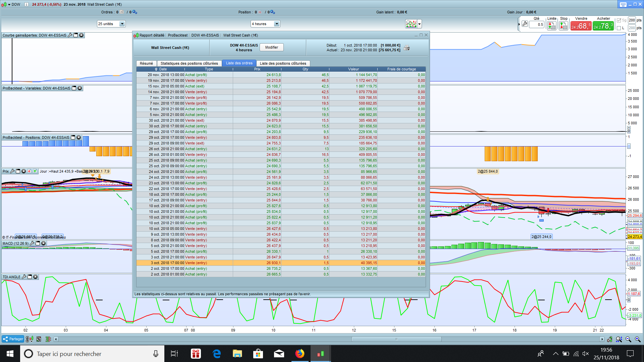Open the 25 unités dropdown
Viewport: 644px width, 362px height.
(x=122, y=24)
